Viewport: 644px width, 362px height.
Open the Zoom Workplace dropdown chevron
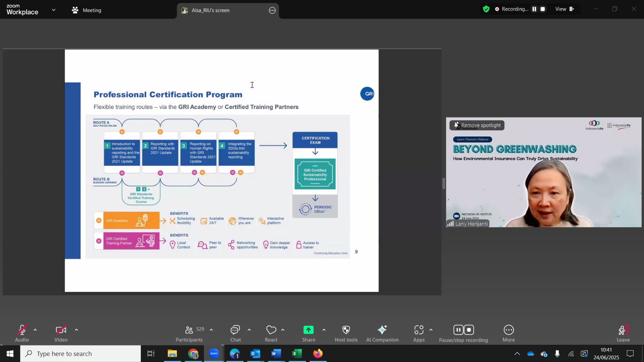(x=54, y=10)
